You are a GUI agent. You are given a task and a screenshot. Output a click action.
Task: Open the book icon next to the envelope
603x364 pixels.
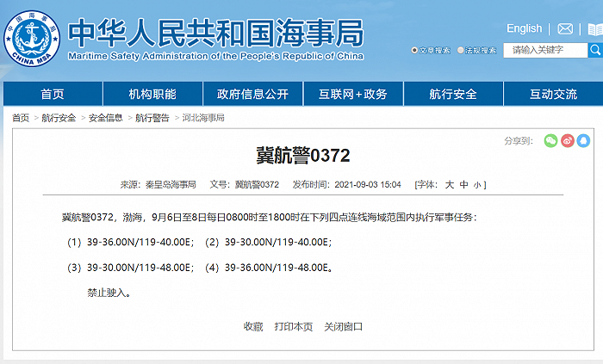595,29
